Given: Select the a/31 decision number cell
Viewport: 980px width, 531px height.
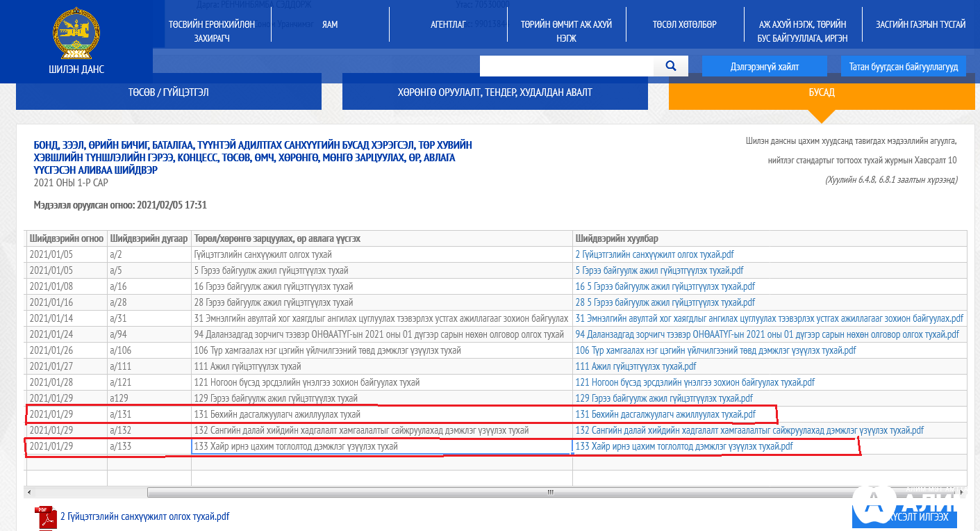Looking at the screenshot, I should point(149,318).
